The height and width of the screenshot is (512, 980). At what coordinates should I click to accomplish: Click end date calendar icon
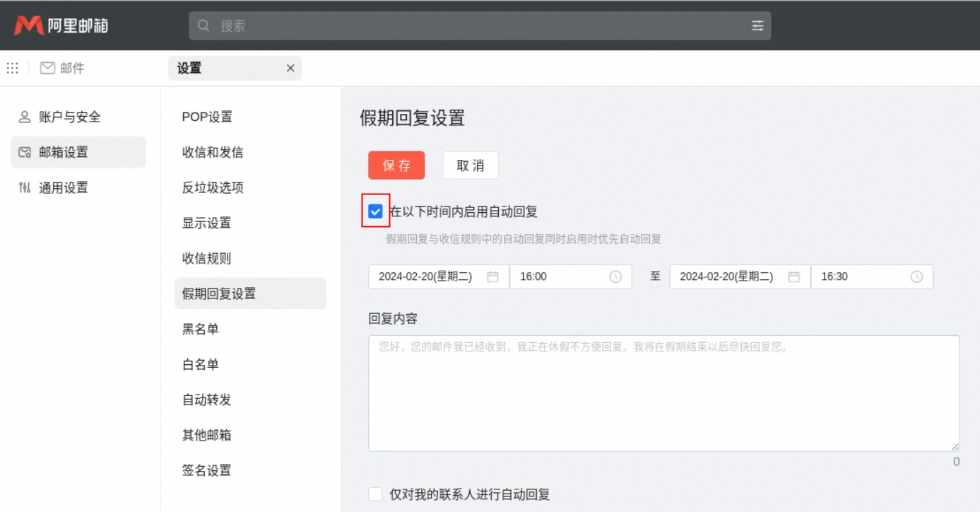tap(794, 277)
